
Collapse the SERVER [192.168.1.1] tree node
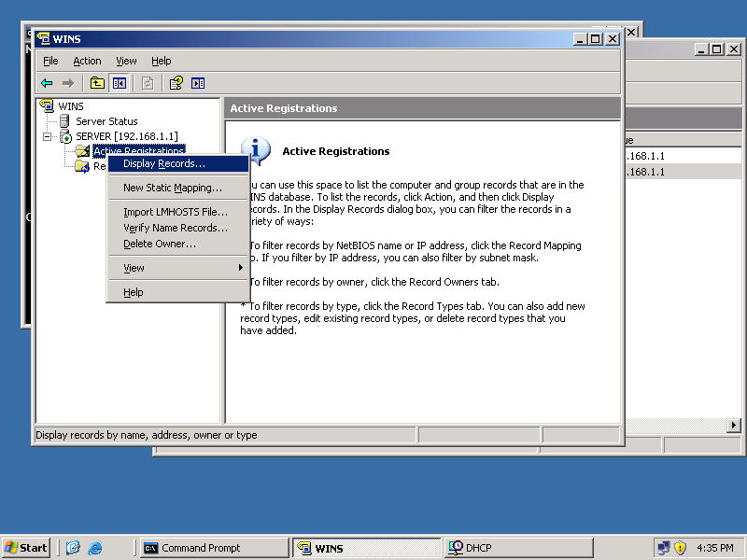(x=48, y=136)
